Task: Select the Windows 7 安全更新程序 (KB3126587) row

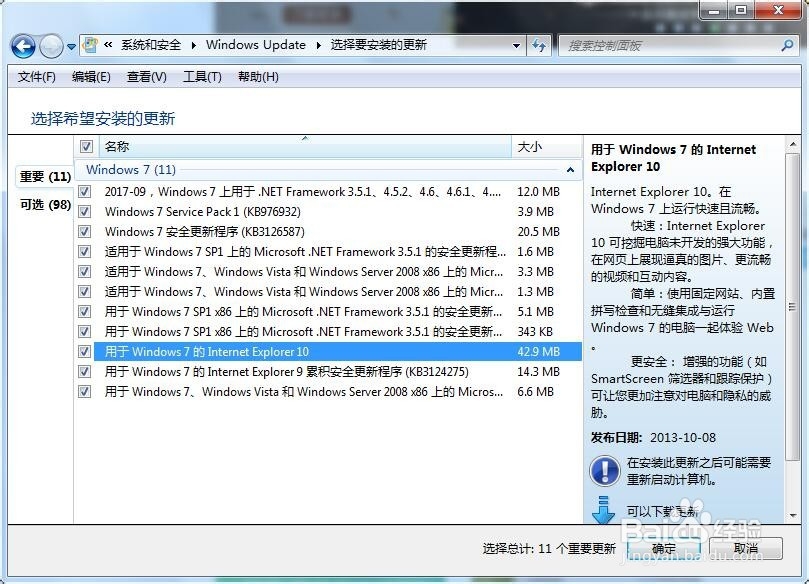Action: click(x=329, y=232)
